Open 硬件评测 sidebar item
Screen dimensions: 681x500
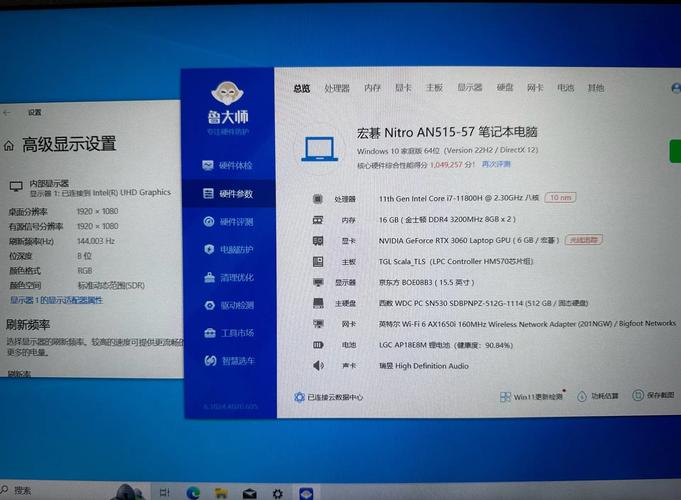coord(228,222)
